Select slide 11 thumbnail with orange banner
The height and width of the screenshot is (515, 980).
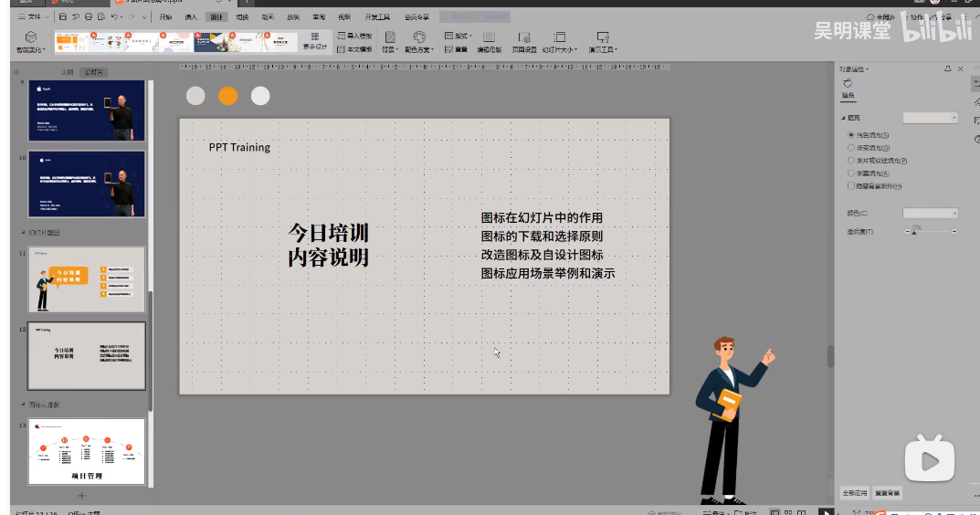[87, 279]
